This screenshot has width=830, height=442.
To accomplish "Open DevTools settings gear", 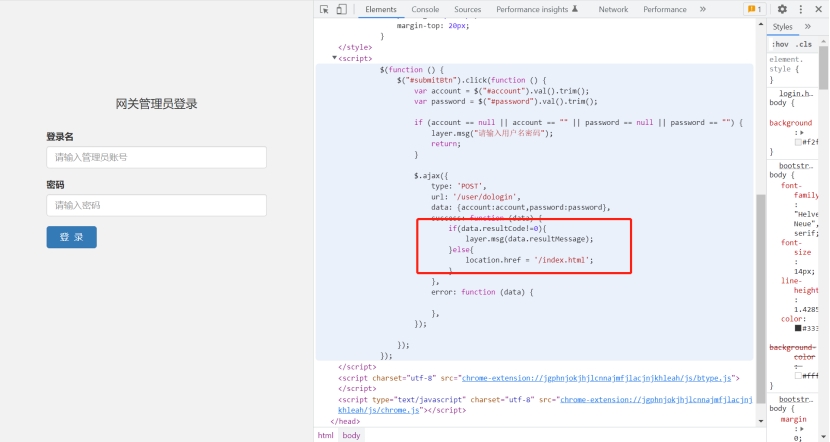I will 782,9.
